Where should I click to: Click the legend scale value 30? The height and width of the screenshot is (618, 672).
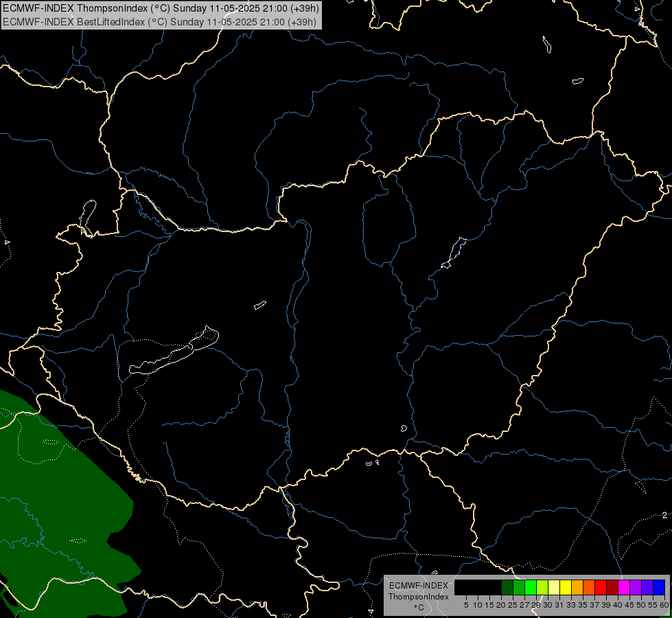(548, 605)
